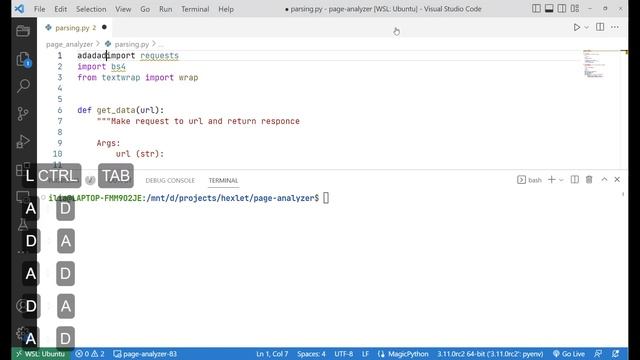Change end of line sequence via LF
The width and height of the screenshot is (640, 360).
click(365, 354)
